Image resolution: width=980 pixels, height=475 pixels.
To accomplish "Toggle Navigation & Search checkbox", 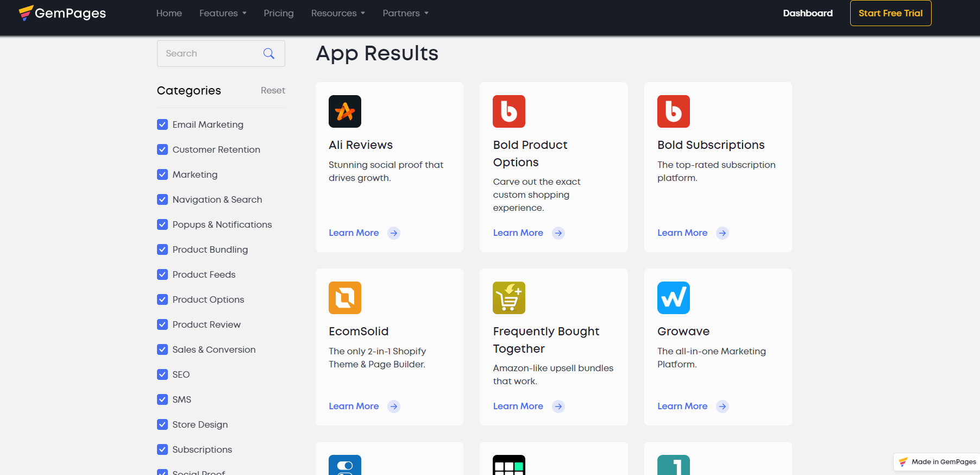I will point(162,199).
